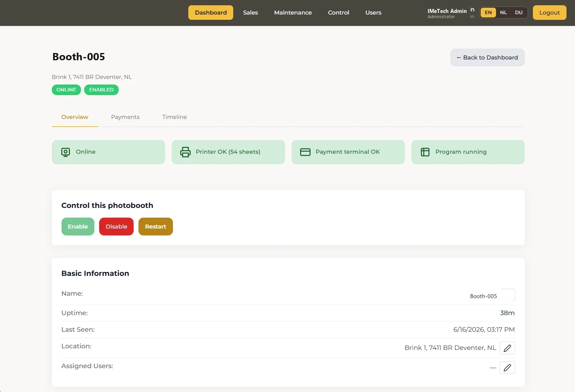Click the printer icon in Printer OK card
The image size is (575, 392).
185,152
